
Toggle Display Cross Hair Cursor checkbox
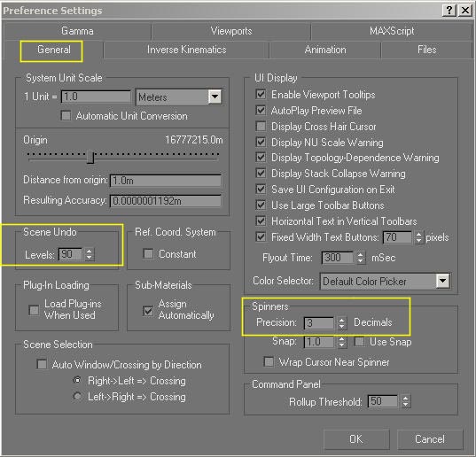[261, 126]
